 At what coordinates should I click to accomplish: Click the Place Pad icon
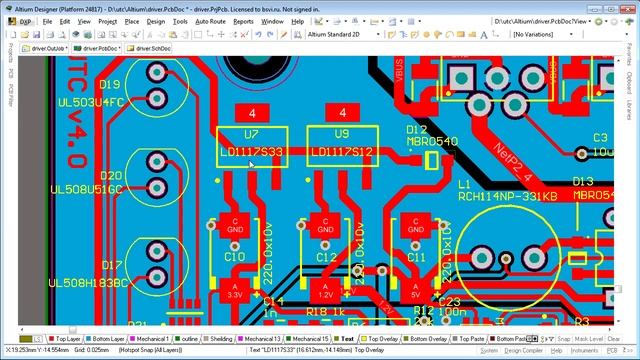point(426,35)
